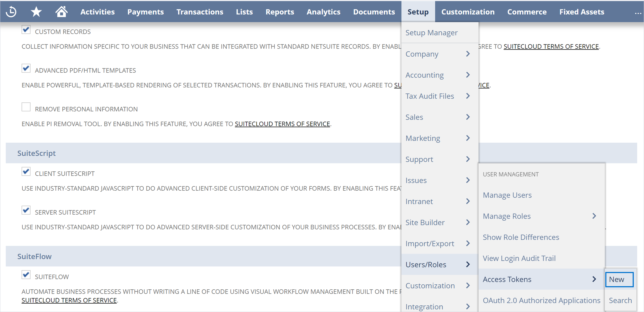Choose Manage Users
644x312 pixels.
pos(541,195)
